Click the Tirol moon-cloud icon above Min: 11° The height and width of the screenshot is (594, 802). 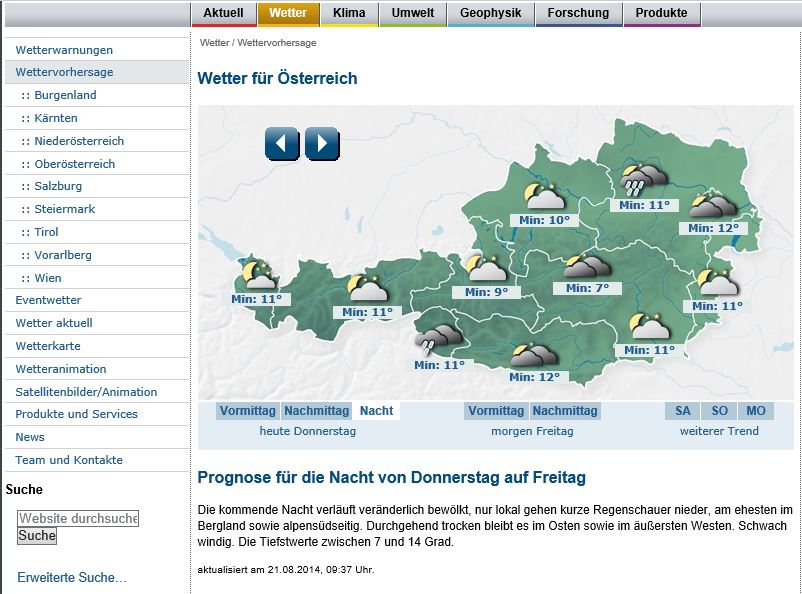coord(367,288)
